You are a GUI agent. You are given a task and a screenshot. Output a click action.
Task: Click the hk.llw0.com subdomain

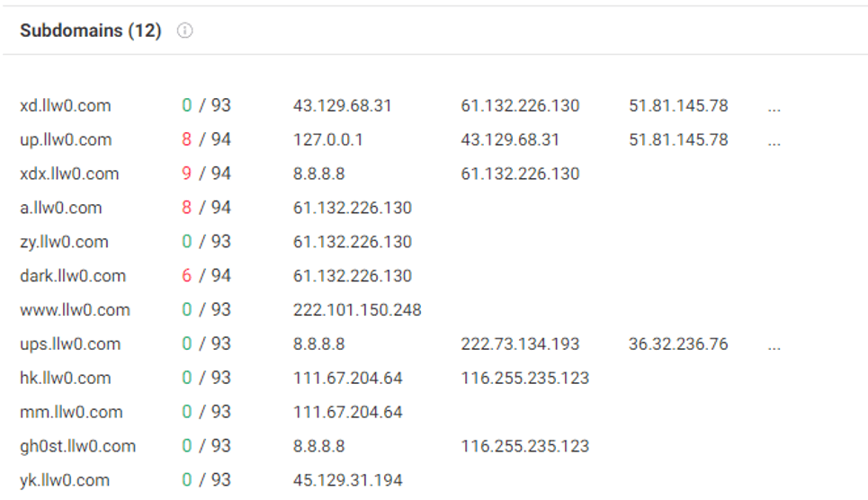pyautogui.click(x=65, y=379)
